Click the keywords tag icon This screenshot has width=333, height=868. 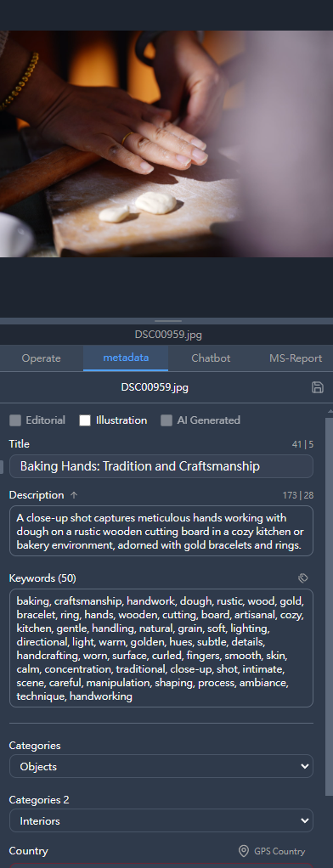[303, 578]
